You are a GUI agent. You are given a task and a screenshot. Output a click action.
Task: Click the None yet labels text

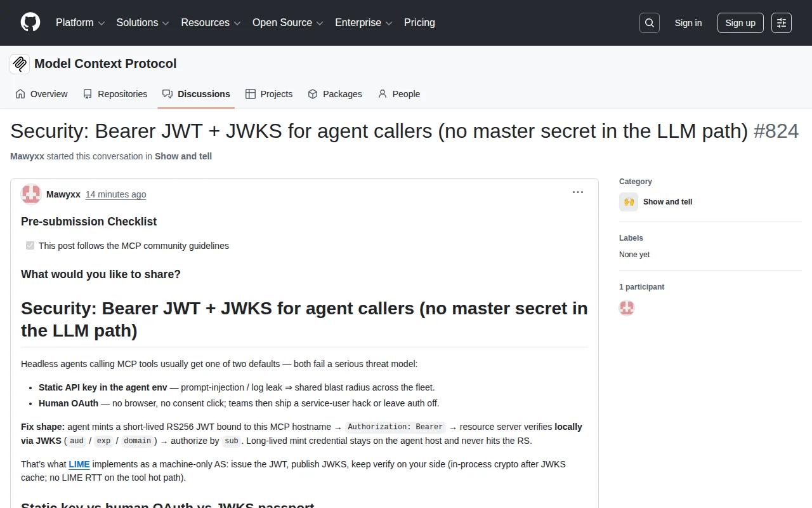tap(634, 255)
